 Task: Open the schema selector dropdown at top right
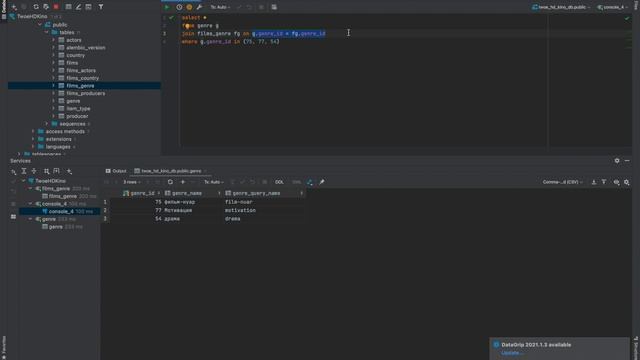click(x=561, y=7)
